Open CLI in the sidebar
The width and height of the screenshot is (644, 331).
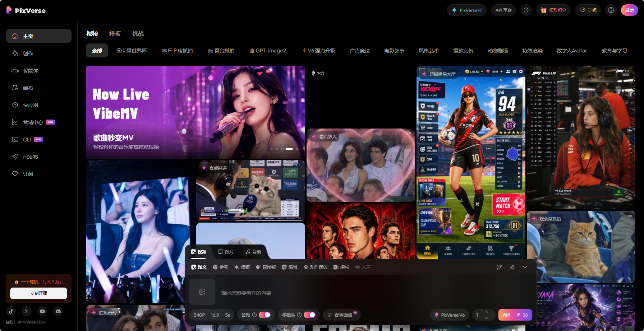click(38, 139)
